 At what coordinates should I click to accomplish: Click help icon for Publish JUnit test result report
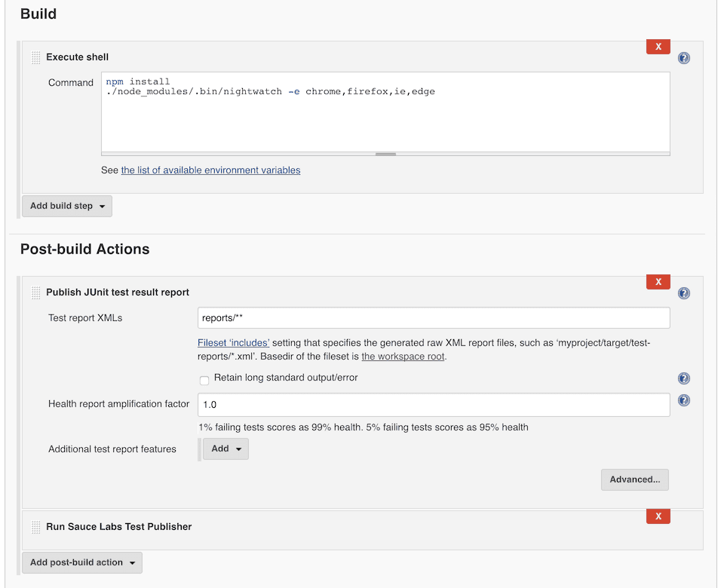683,292
